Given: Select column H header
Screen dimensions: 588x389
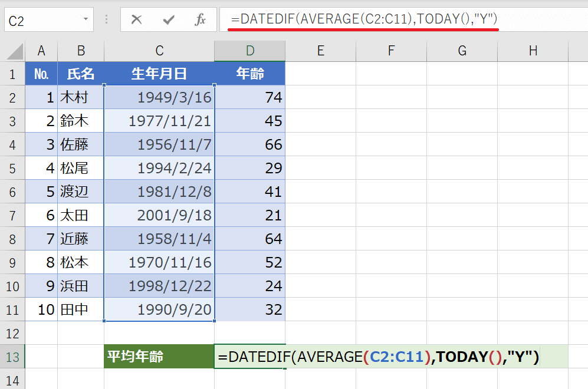Looking at the screenshot, I should (533, 51).
